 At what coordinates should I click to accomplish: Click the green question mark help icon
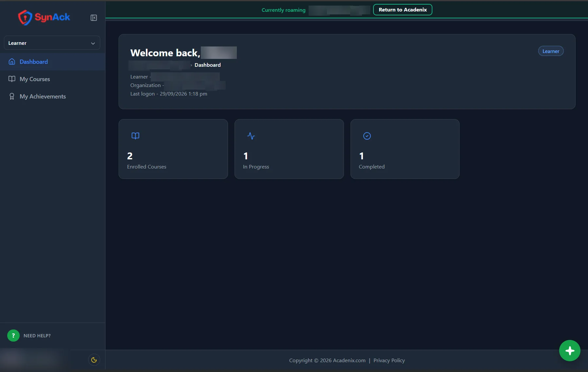(13, 335)
